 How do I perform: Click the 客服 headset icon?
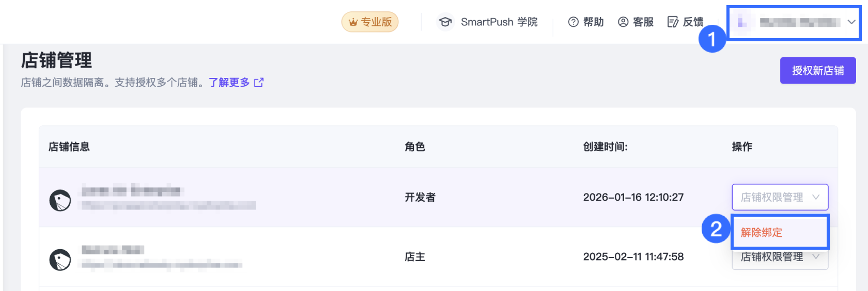[x=623, y=22]
